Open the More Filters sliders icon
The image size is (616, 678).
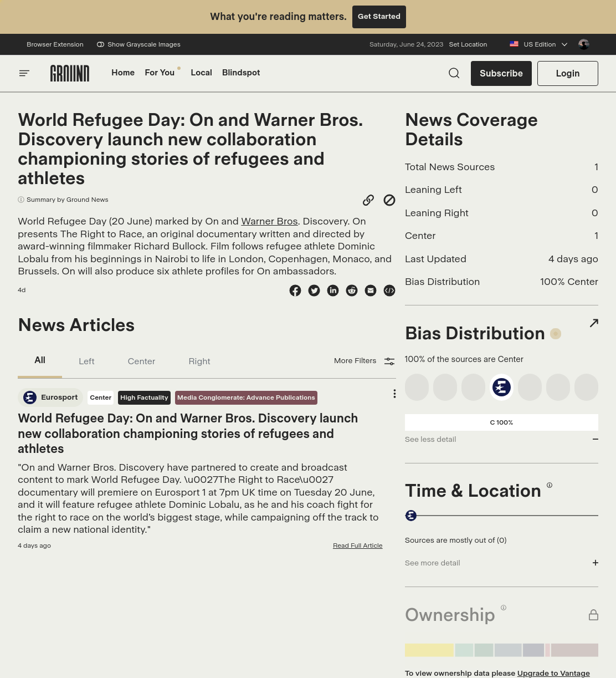tap(389, 361)
